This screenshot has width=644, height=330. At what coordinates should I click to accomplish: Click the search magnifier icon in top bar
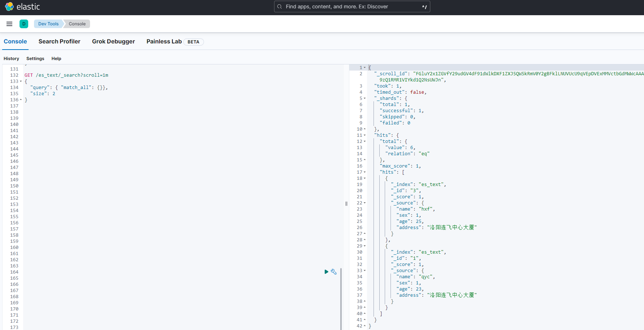coord(280,7)
